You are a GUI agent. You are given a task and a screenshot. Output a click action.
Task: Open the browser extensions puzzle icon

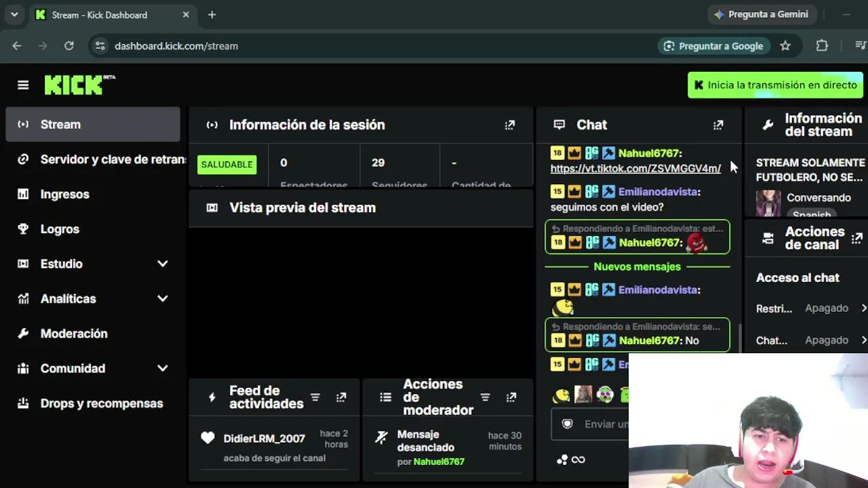822,46
